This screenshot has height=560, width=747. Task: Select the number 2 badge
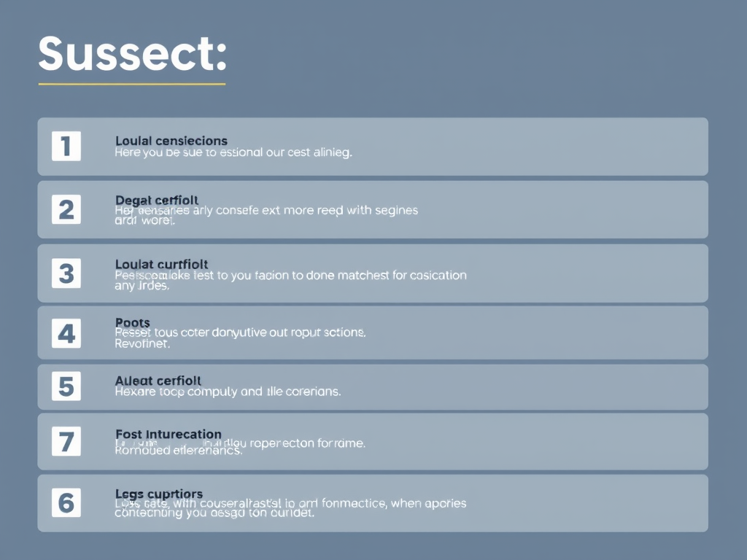[x=66, y=210]
